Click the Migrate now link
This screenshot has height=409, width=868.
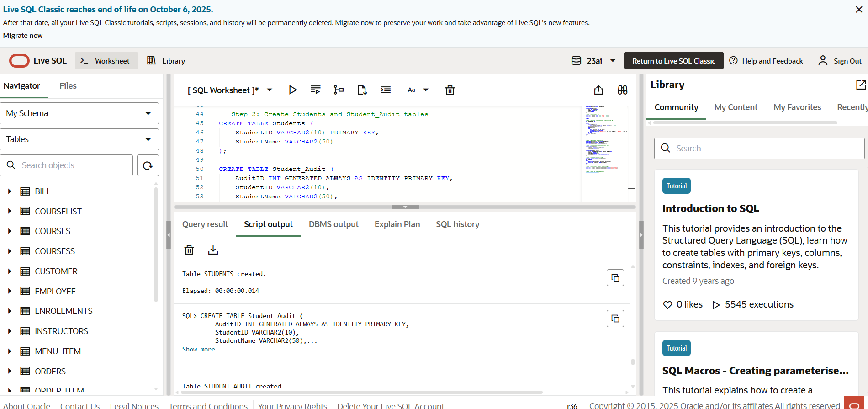(23, 36)
